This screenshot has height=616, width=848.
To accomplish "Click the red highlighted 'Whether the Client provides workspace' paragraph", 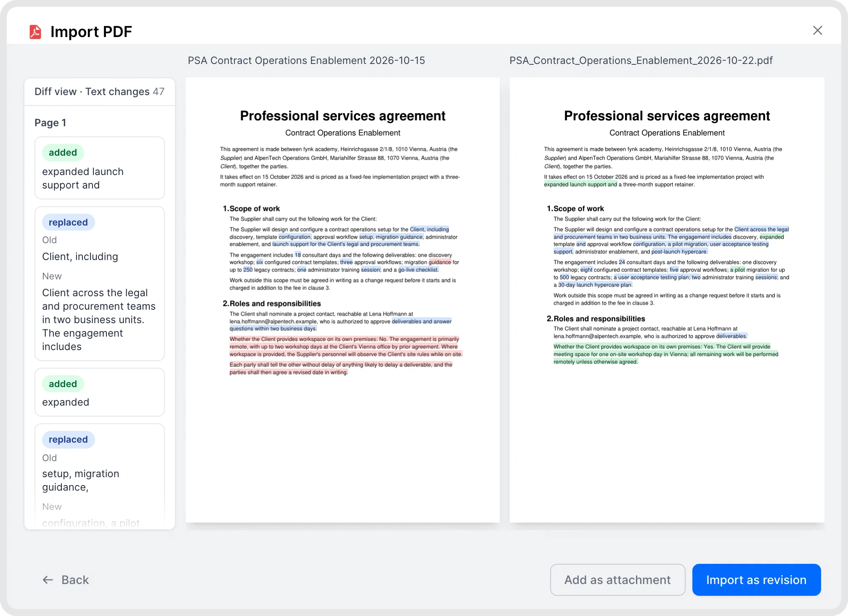I will 346,347.
